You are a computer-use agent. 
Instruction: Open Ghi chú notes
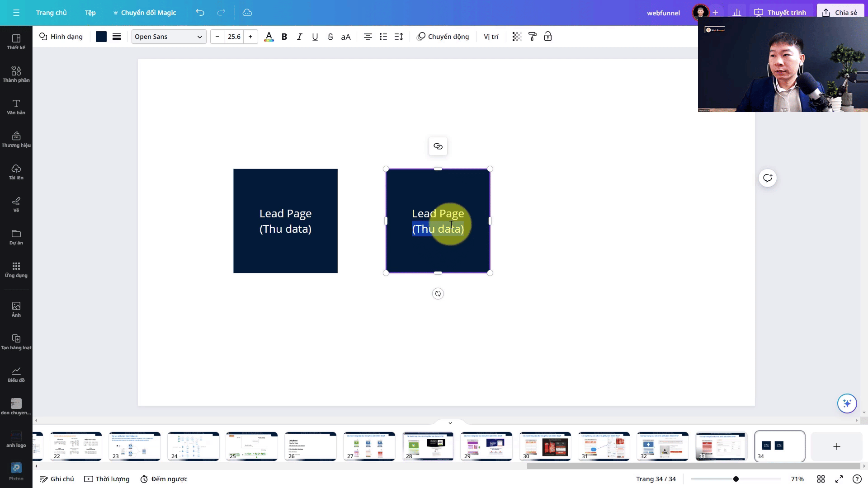pos(57,479)
